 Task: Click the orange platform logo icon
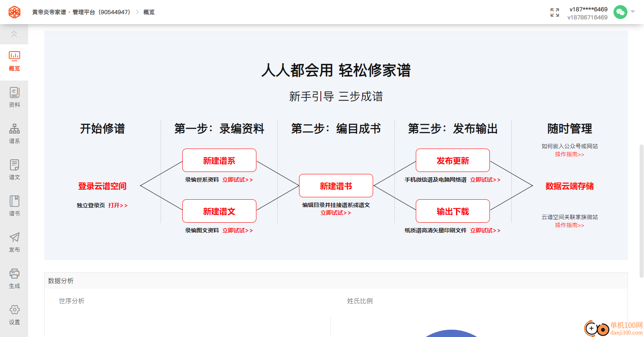pyautogui.click(x=14, y=12)
